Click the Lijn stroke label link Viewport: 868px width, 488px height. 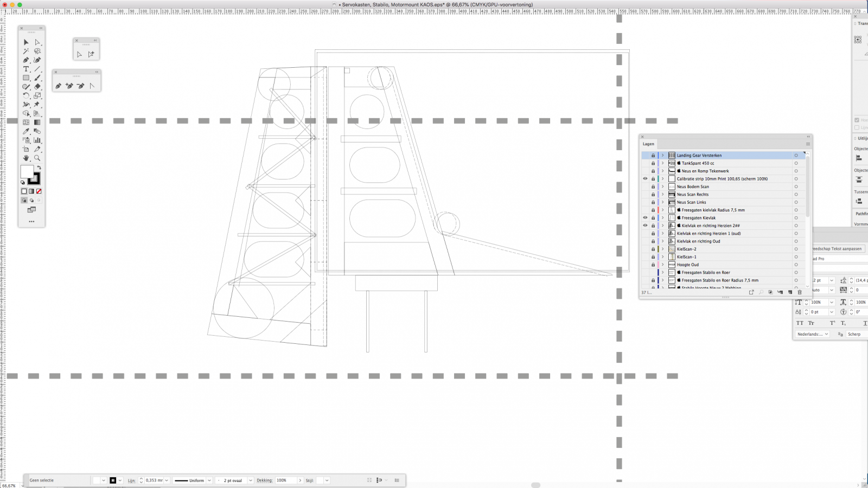131,480
